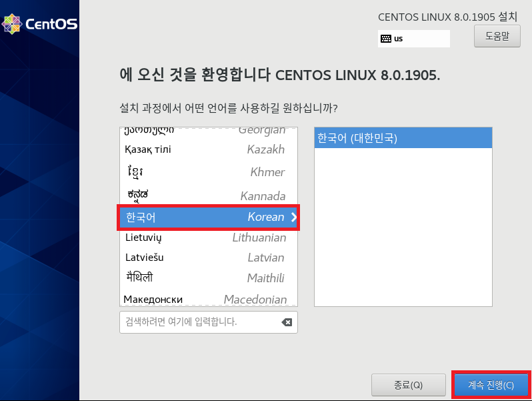Image resolution: width=532 pixels, height=401 pixels.
Task: Expand the Korean row chevron arrow
Action: click(294, 218)
